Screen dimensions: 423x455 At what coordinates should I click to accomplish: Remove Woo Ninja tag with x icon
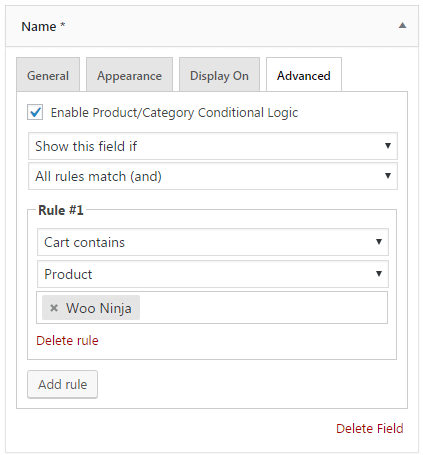pyautogui.click(x=54, y=308)
